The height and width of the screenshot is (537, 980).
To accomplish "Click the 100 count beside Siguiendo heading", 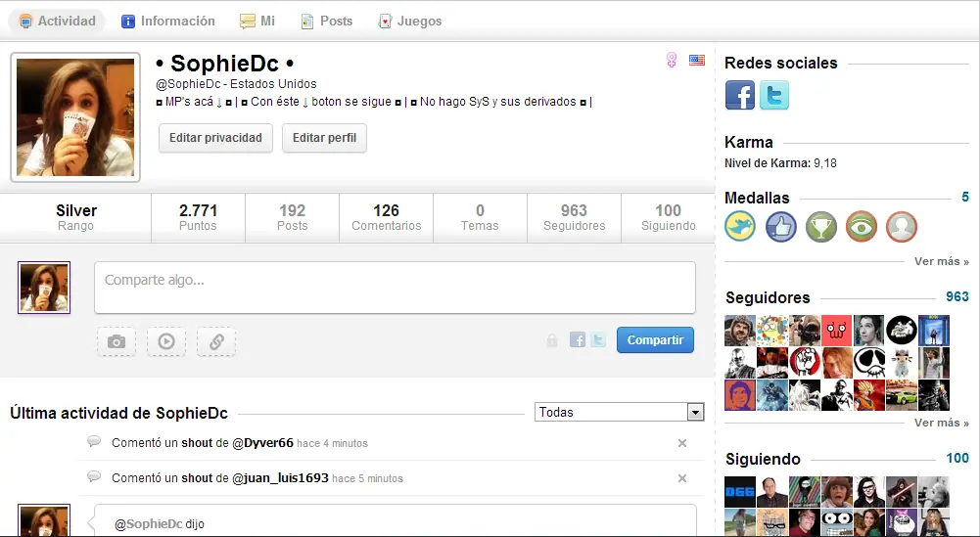I will pyautogui.click(x=957, y=459).
